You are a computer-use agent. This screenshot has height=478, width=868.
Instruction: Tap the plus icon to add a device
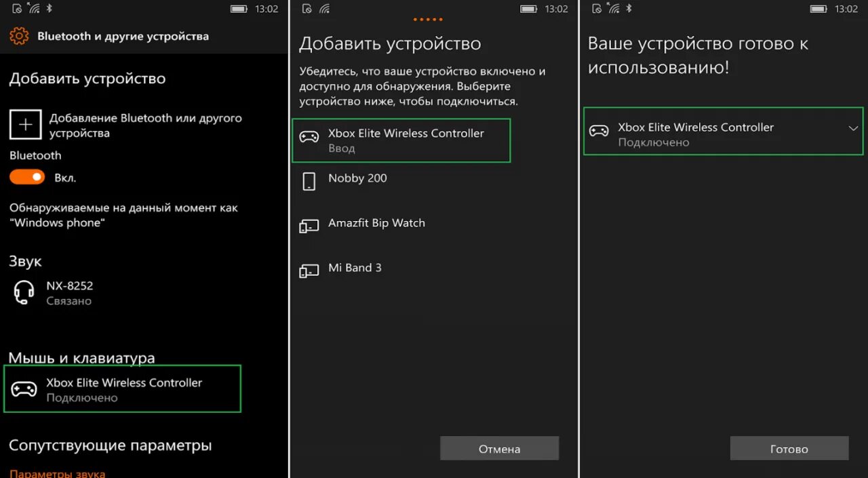click(x=25, y=125)
